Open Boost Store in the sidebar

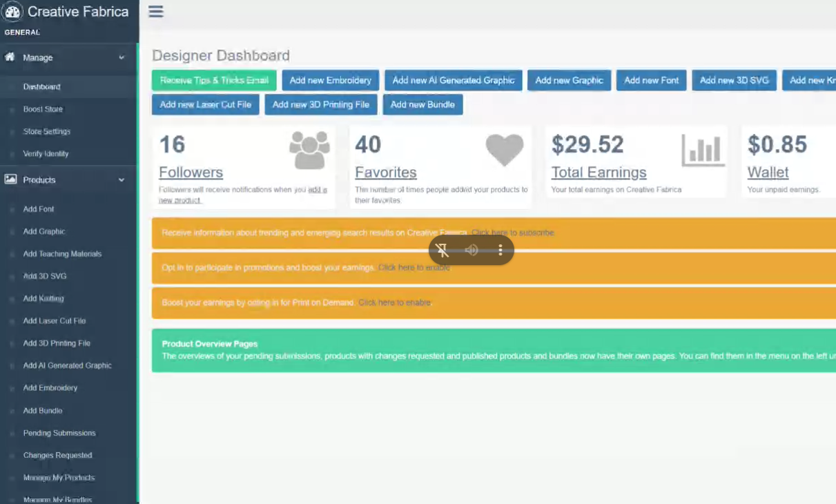coord(43,109)
